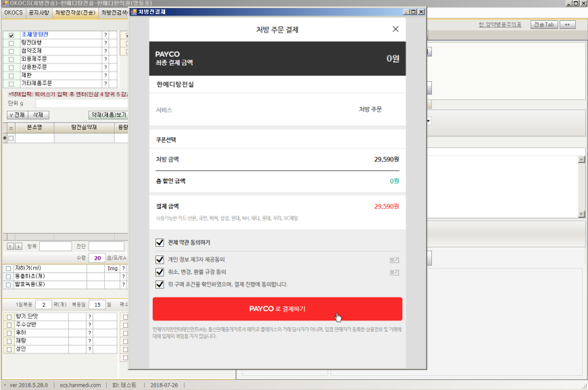Click the ? help icon for 조제및탕전
The image size is (588, 390).
[x=105, y=35]
